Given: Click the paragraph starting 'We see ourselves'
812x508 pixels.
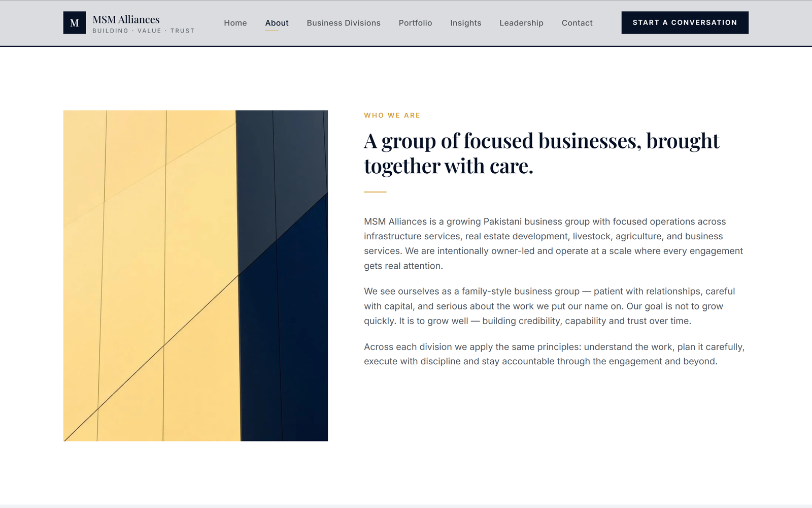Looking at the screenshot, I should [x=550, y=306].
